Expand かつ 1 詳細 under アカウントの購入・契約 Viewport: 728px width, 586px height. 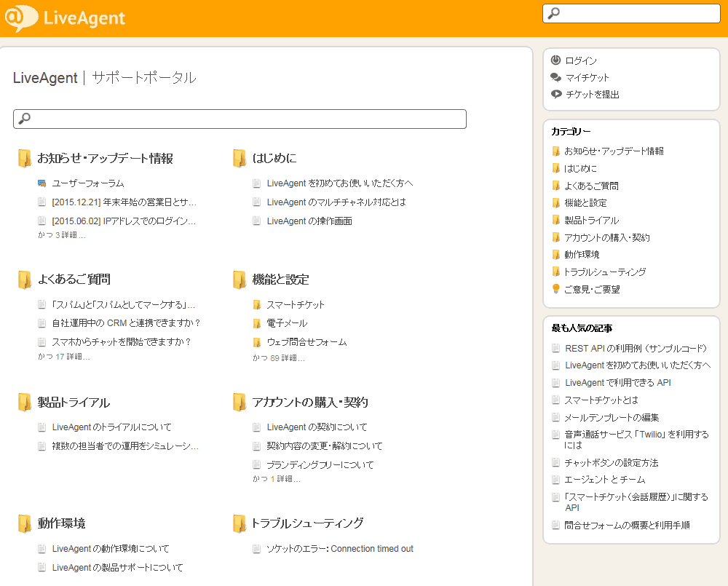(x=277, y=479)
